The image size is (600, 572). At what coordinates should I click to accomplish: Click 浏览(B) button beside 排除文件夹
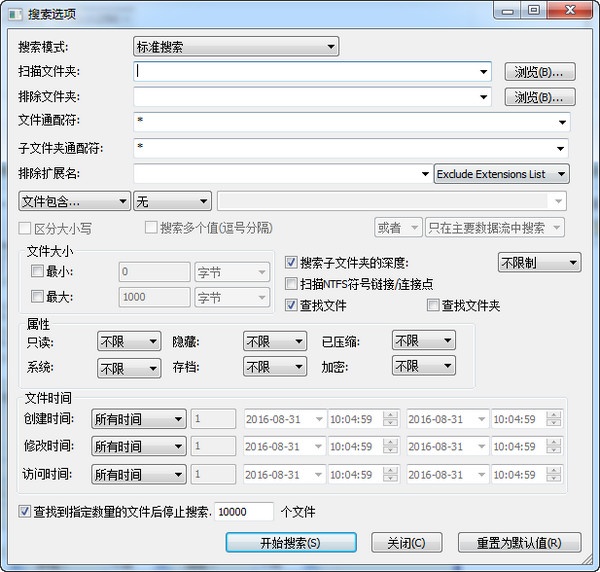click(x=540, y=97)
